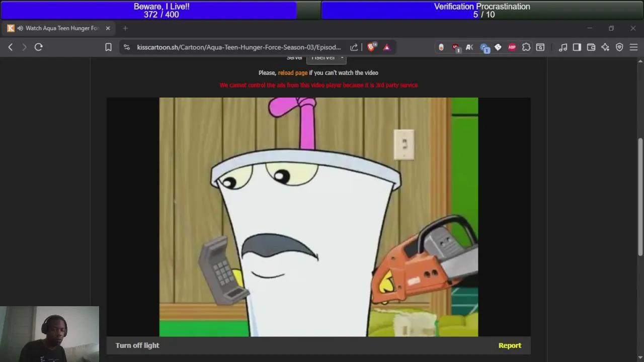Open Brave Rewards triangle icon
This screenshot has height=362, width=644.
tap(387, 47)
